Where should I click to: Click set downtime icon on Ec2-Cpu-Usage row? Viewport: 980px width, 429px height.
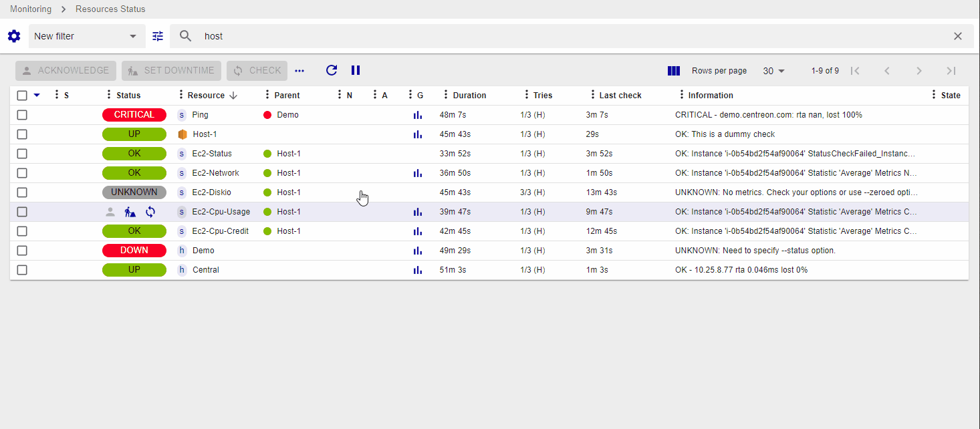130,212
